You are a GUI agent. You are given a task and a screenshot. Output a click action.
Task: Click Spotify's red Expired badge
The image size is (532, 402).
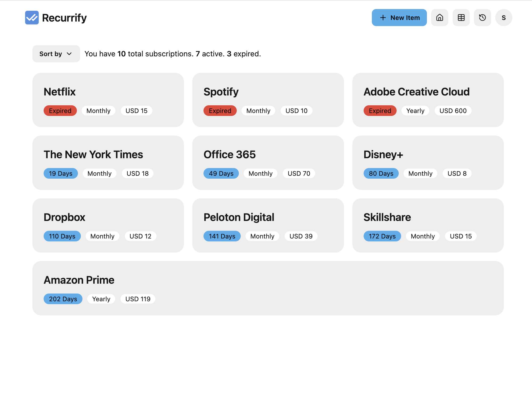(x=220, y=111)
